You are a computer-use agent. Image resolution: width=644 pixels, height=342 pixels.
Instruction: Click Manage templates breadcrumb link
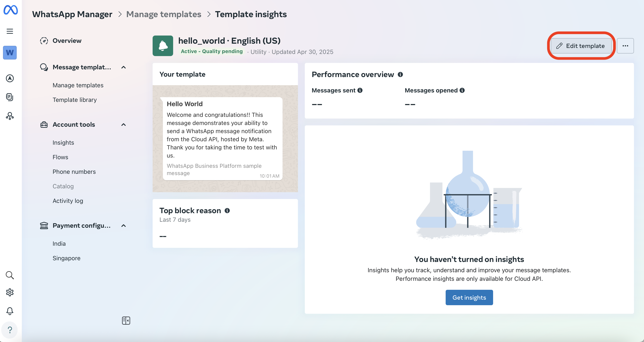coord(164,14)
